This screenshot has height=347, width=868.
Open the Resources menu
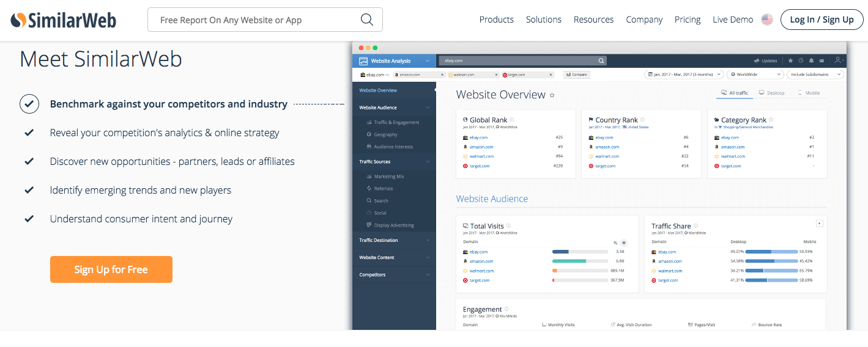coord(593,20)
